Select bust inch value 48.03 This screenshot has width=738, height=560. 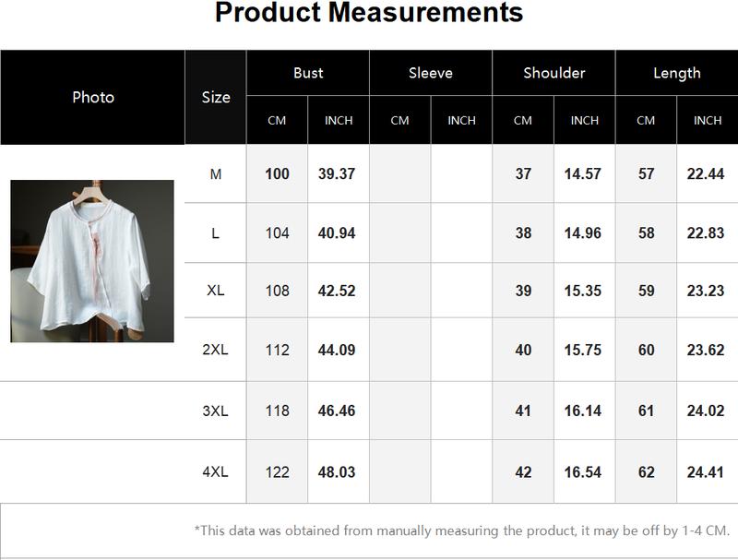(337, 472)
